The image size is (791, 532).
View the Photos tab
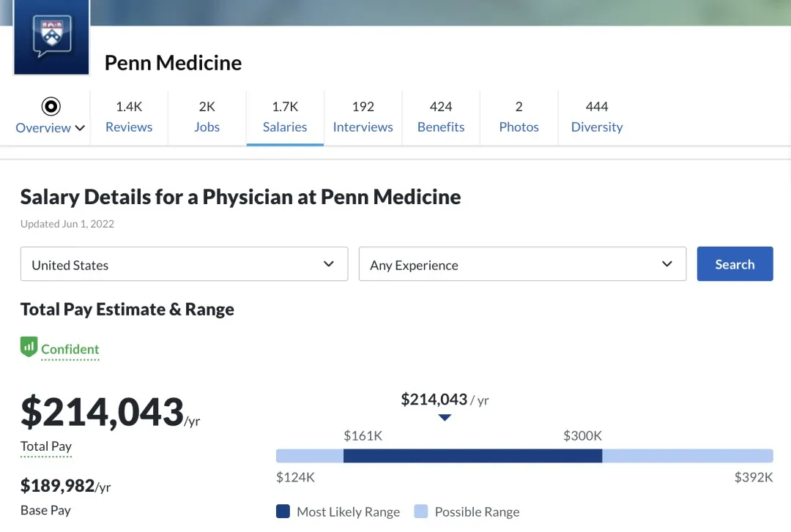tap(519, 117)
